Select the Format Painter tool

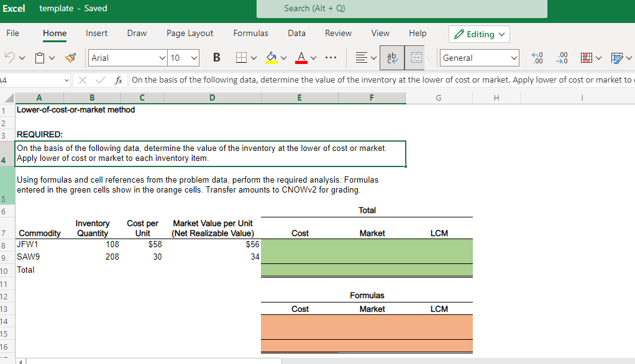(71, 58)
